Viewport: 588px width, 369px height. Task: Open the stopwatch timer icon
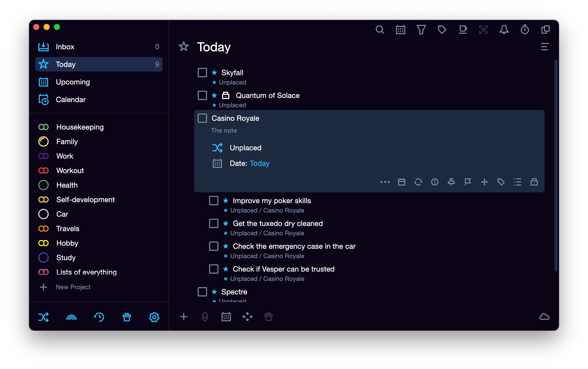click(525, 30)
